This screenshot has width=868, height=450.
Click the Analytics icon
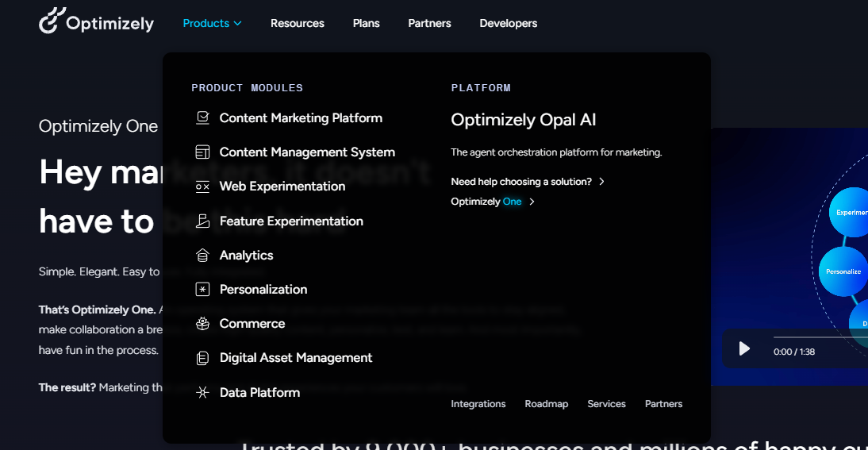(202, 256)
